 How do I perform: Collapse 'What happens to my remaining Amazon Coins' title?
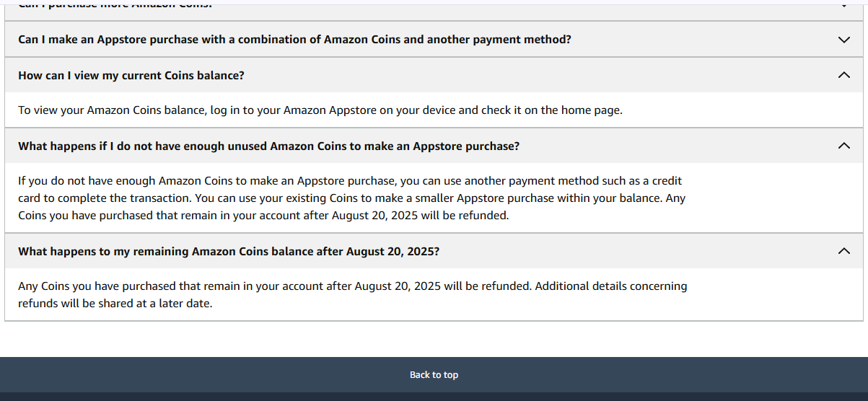pyautogui.click(x=229, y=251)
